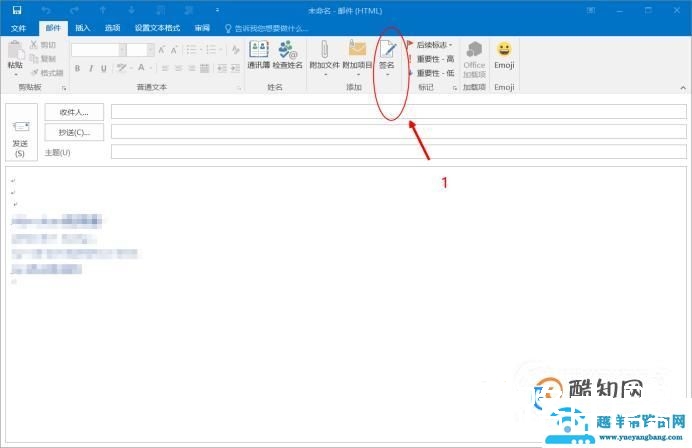This screenshot has height=448, width=692.
Task: Click the 发送 (Send) button
Action: (x=21, y=132)
